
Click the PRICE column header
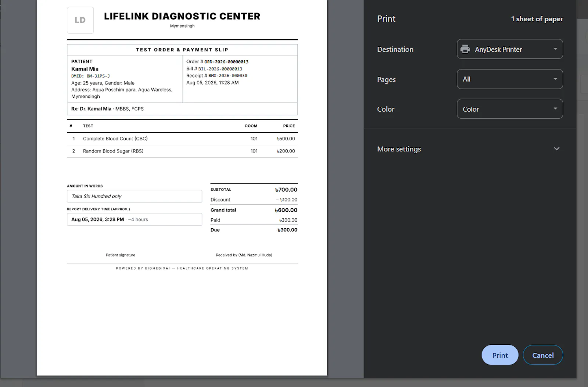pos(289,126)
